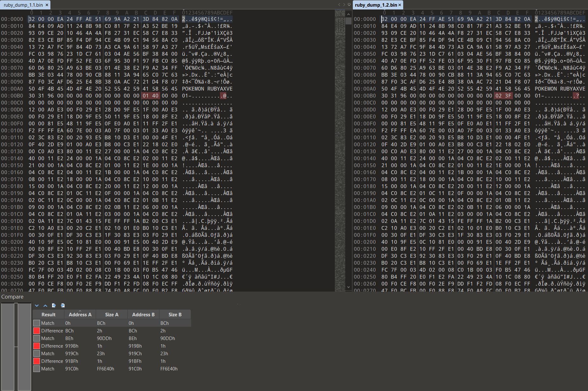Click the left editor scrollbar down arrow
The width and height of the screenshot is (588, 391).
point(348,287)
